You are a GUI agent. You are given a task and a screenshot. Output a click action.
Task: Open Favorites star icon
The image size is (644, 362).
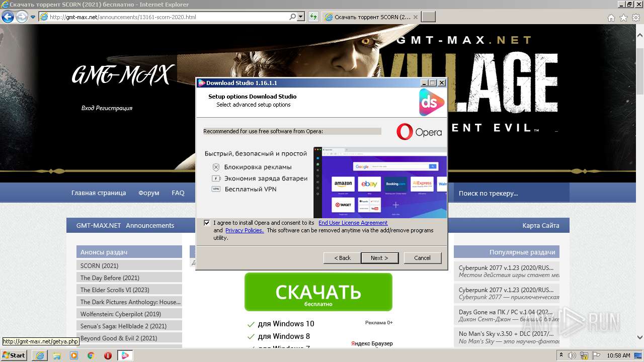623,18
